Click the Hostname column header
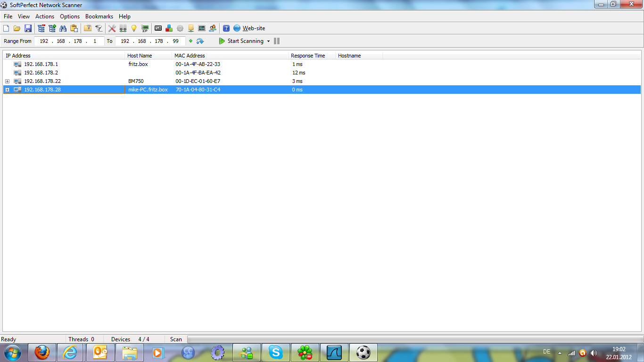The width and height of the screenshot is (644, 362). [x=359, y=56]
